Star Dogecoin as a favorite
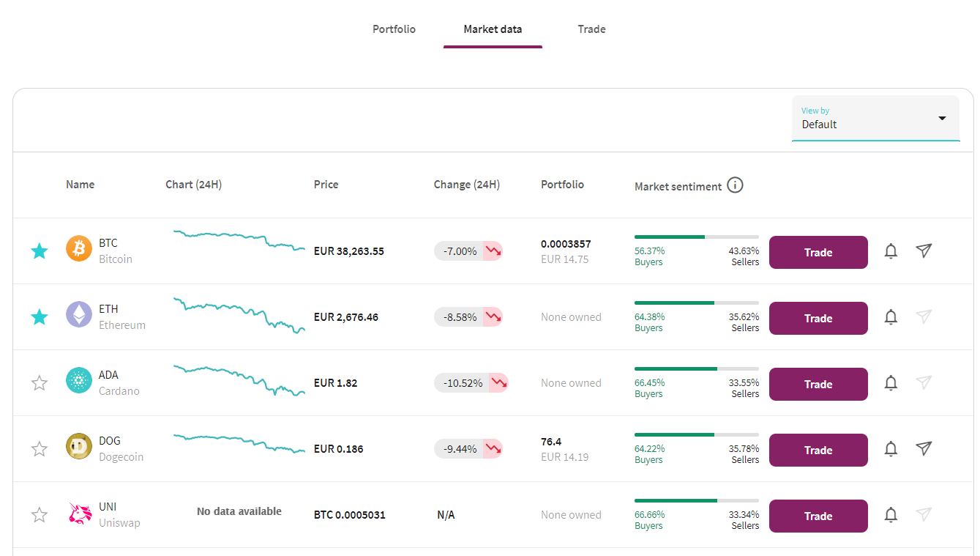The width and height of the screenshot is (980, 556). pos(39,448)
